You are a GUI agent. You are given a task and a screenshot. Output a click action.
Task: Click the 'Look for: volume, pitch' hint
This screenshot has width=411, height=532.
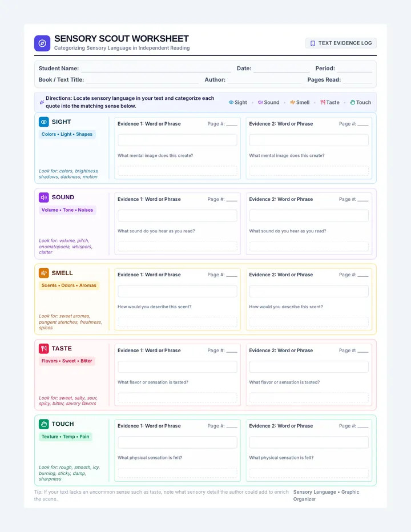coord(66,247)
